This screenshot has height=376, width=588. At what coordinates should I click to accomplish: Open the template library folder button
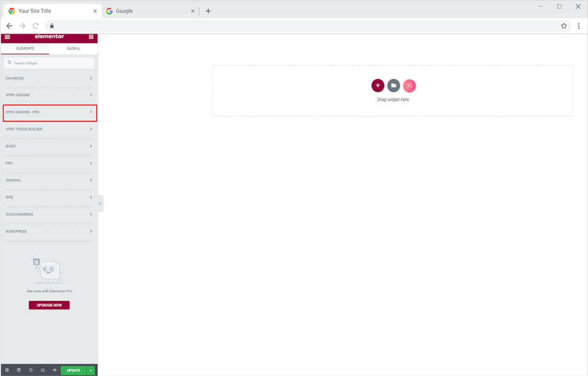(x=394, y=86)
